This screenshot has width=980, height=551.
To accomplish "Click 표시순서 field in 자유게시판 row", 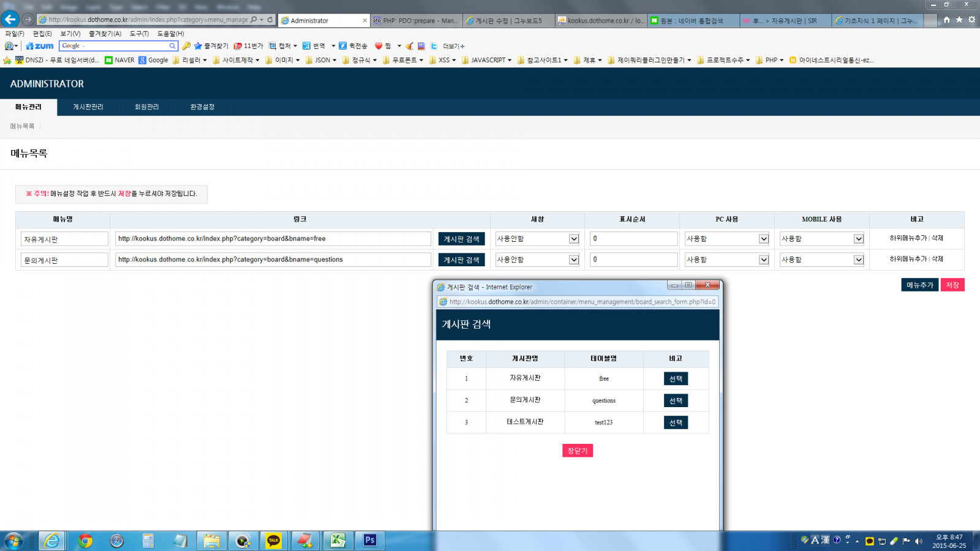I will pos(633,239).
